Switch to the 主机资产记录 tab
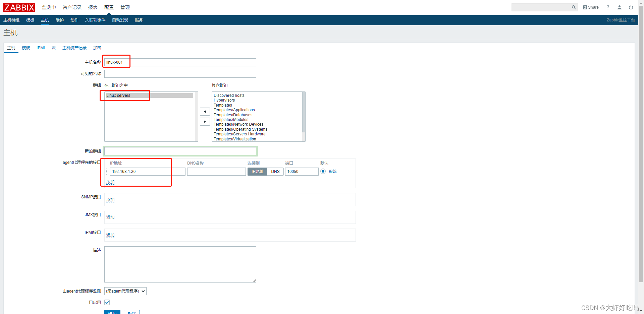This screenshot has width=644, height=314. click(74, 48)
